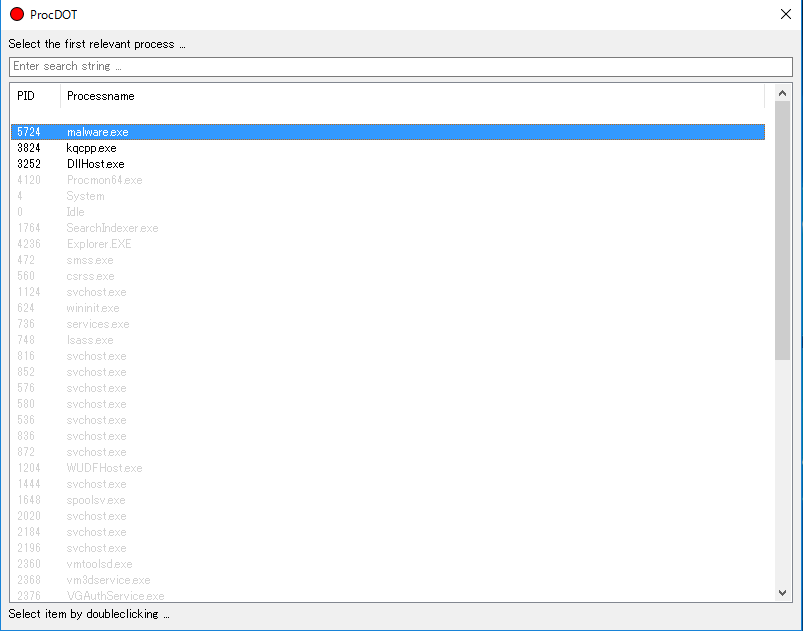The image size is (803, 631).
Task: Select the vmtoolsd.exe process row
Action: coord(99,564)
